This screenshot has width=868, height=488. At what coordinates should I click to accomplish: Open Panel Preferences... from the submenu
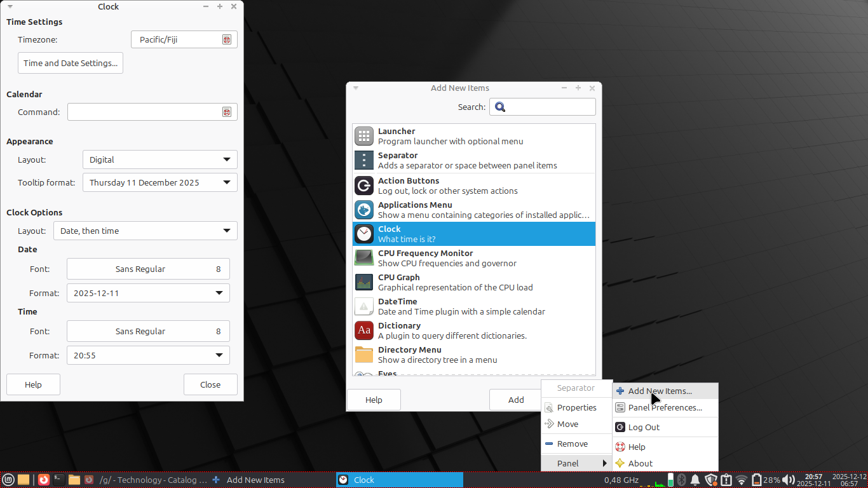(x=665, y=407)
